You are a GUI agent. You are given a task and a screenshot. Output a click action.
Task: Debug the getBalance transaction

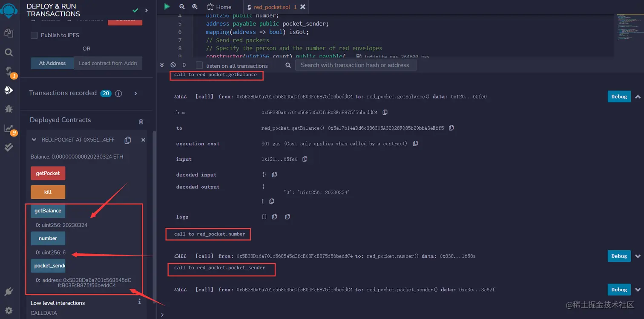618,96
